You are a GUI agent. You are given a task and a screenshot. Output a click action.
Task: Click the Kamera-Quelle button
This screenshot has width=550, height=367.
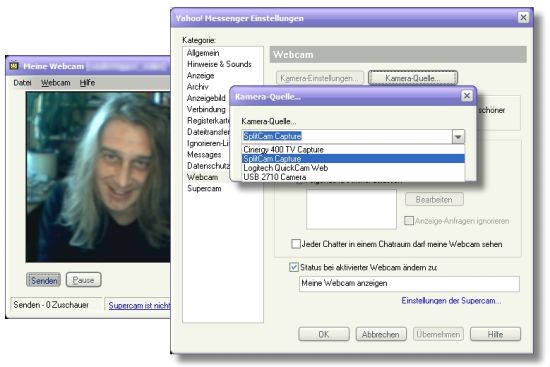[x=413, y=78]
